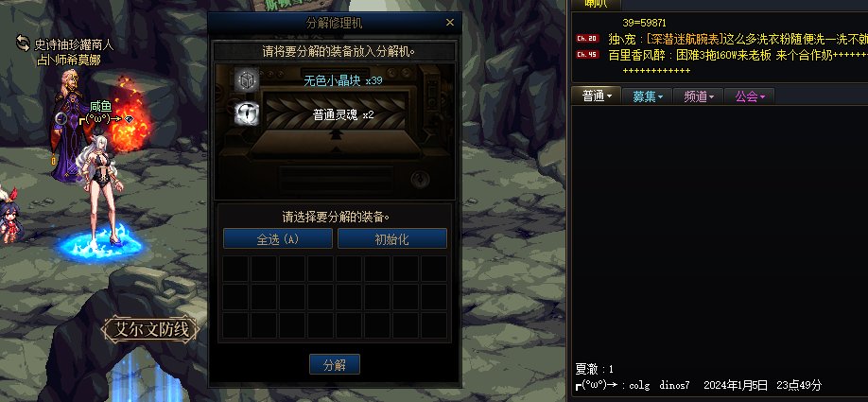Image resolution: width=868 pixels, height=402 pixels.
Task: Click the Ch.45 channel badge in chat
Action: (587, 54)
